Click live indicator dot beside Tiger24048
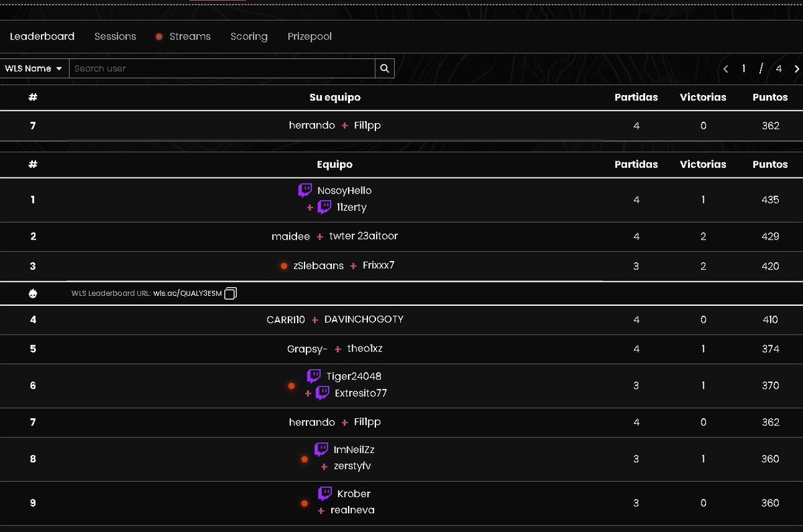This screenshot has height=532, width=803. pyautogui.click(x=291, y=386)
